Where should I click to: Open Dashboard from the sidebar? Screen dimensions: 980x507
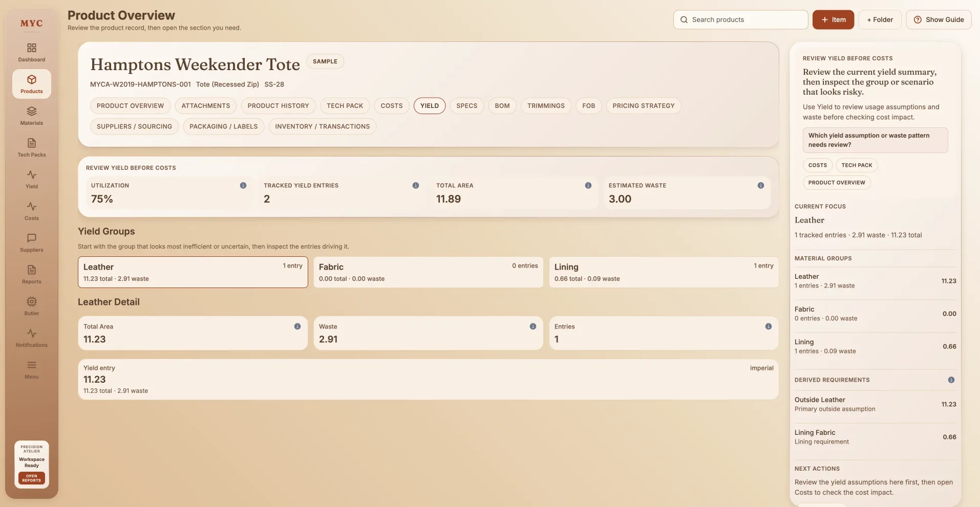pyautogui.click(x=32, y=52)
